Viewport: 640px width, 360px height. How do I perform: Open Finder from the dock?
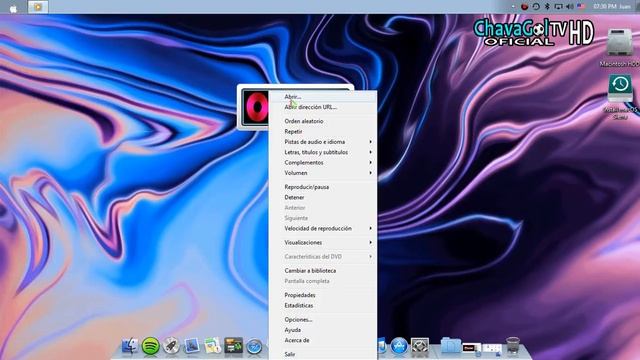coord(130,346)
